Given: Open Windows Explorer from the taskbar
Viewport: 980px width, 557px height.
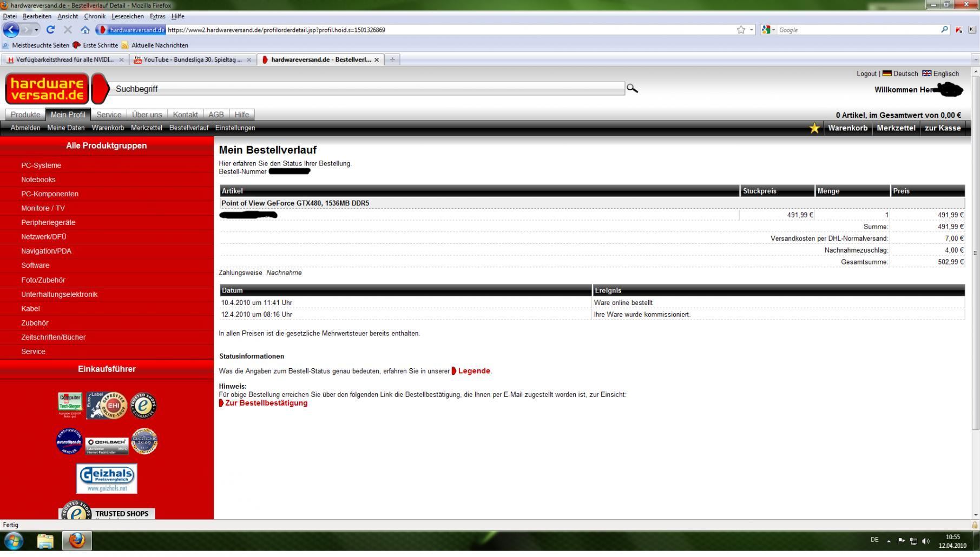Looking at the screenshot, I should point(45,541).
